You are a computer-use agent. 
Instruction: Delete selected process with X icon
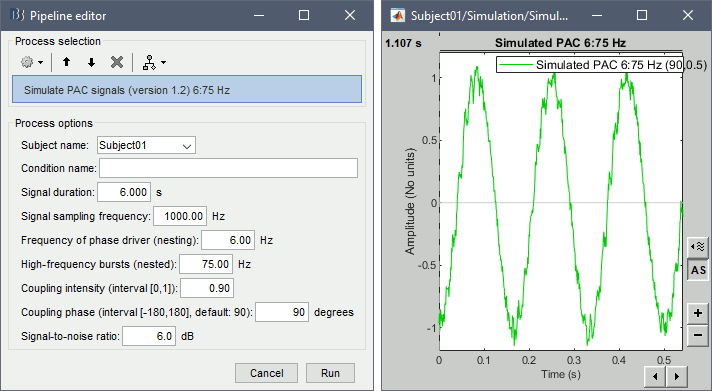click(117, 62)
